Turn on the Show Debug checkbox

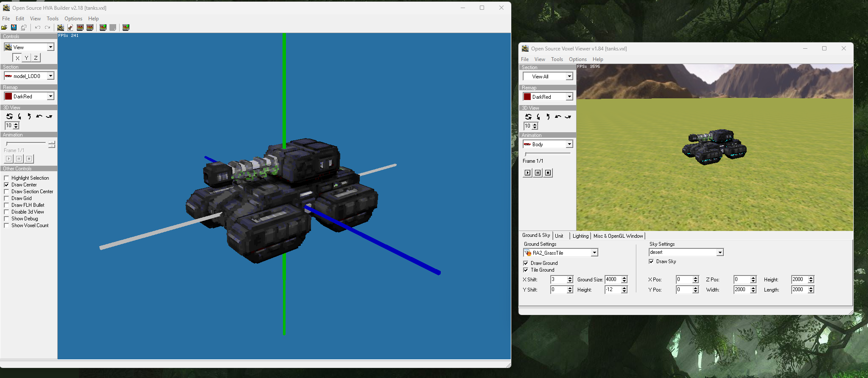click(x=6, y=219)
